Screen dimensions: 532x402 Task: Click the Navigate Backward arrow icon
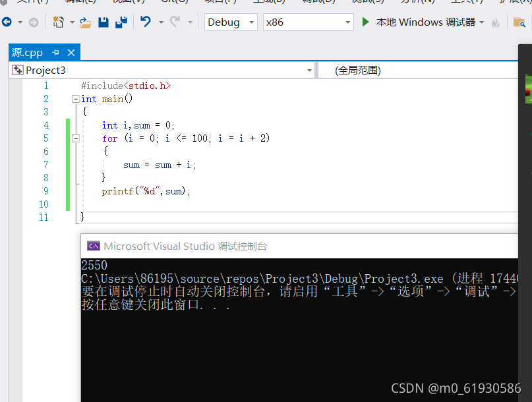pyautogui.click(x=7, y=22)
